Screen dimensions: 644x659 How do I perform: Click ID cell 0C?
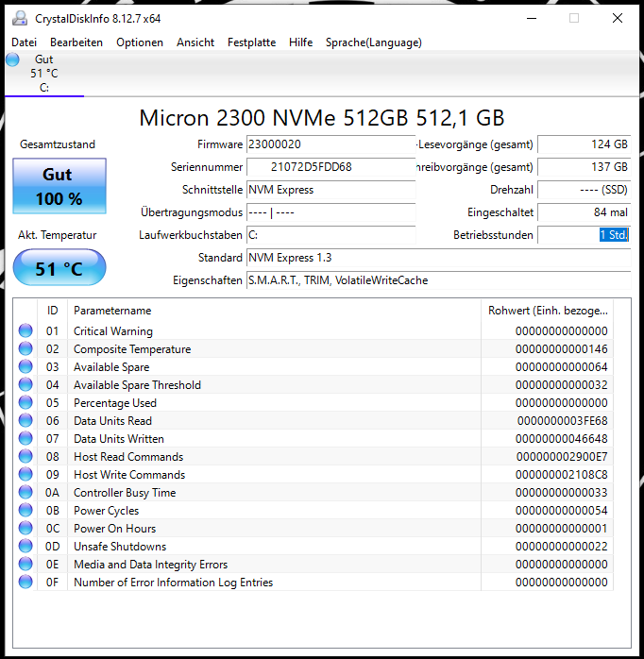(53, 529)
